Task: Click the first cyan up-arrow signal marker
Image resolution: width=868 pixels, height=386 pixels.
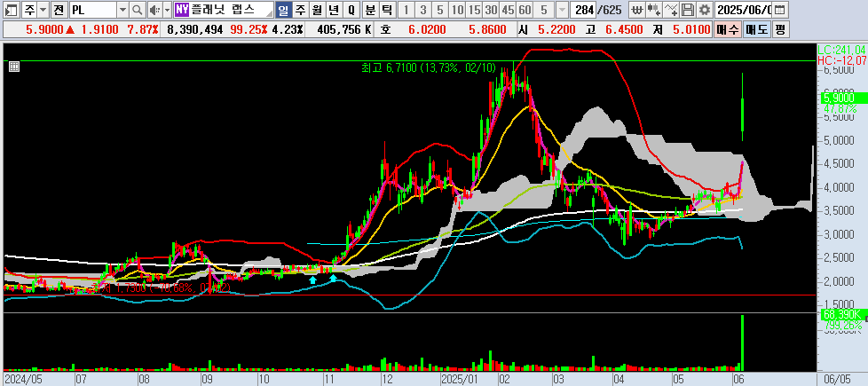Action: point(312,280)
